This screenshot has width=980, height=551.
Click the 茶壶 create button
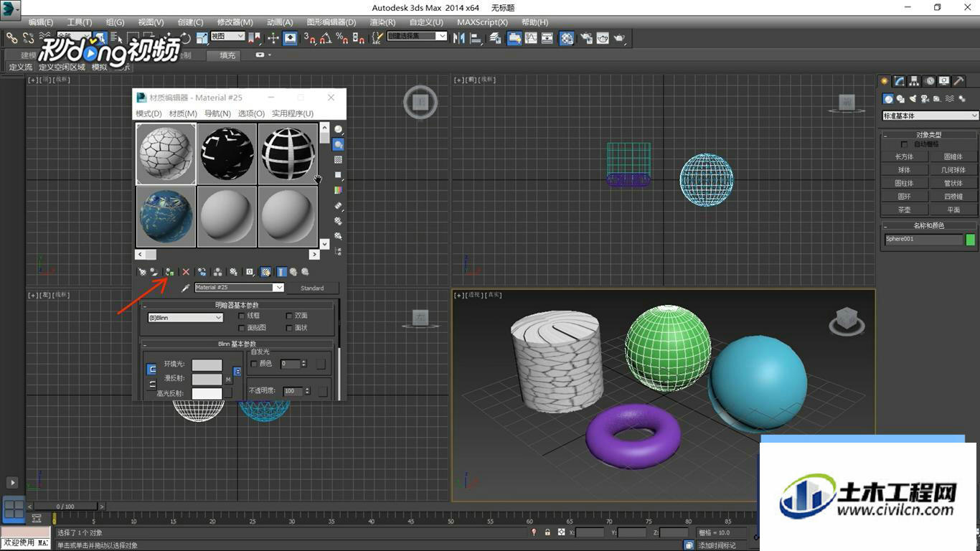click(904, 210)
